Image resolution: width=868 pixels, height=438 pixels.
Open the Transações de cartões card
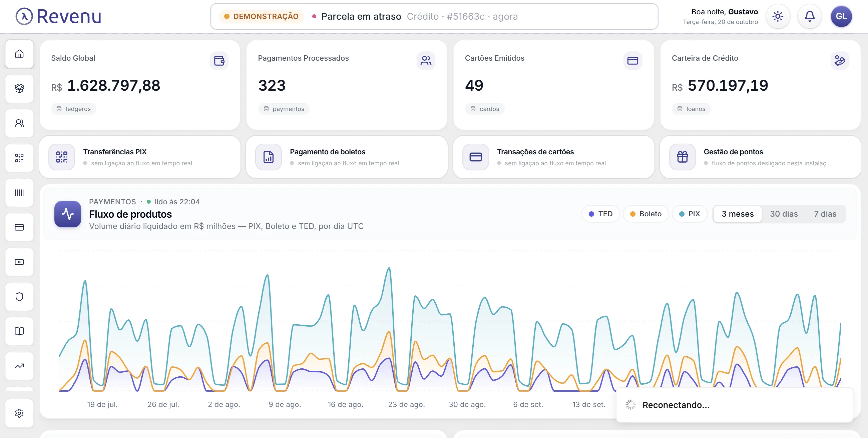(554, 157)
